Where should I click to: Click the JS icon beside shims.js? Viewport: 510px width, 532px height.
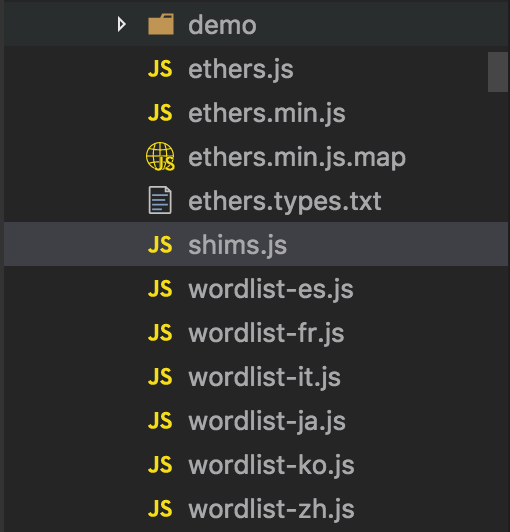[160, 245]
